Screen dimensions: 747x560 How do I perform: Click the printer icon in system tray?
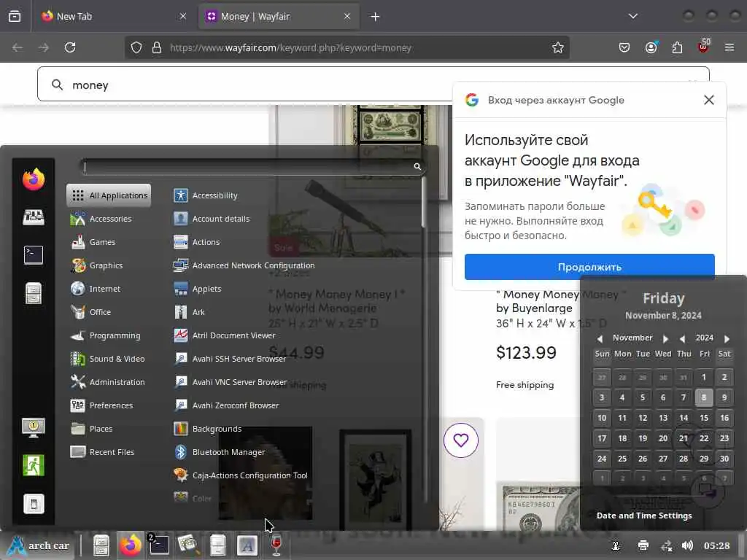tap(643, 545)
